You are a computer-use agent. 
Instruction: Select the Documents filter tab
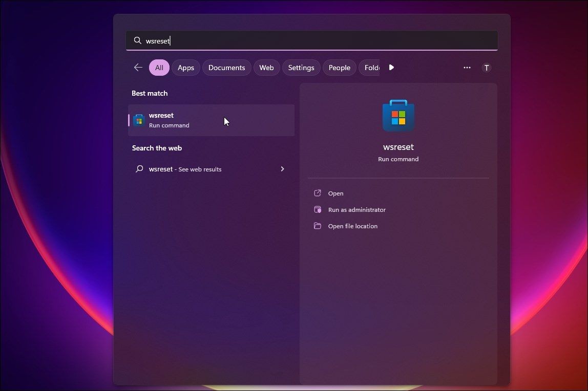[226, 68]
